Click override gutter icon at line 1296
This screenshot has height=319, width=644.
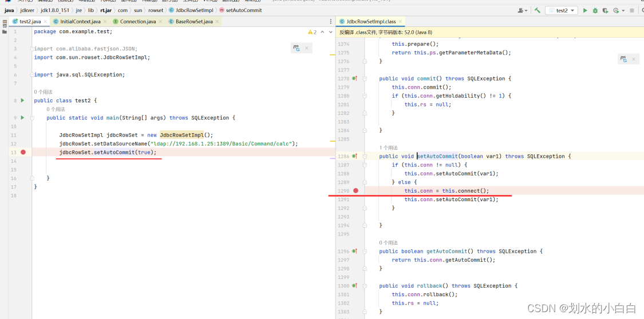[355, 251]
